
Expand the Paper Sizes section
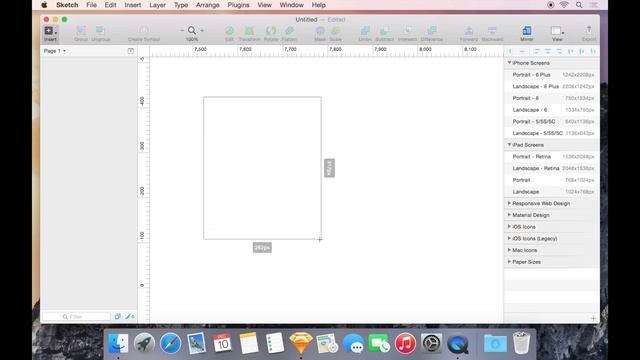point(509,262)
